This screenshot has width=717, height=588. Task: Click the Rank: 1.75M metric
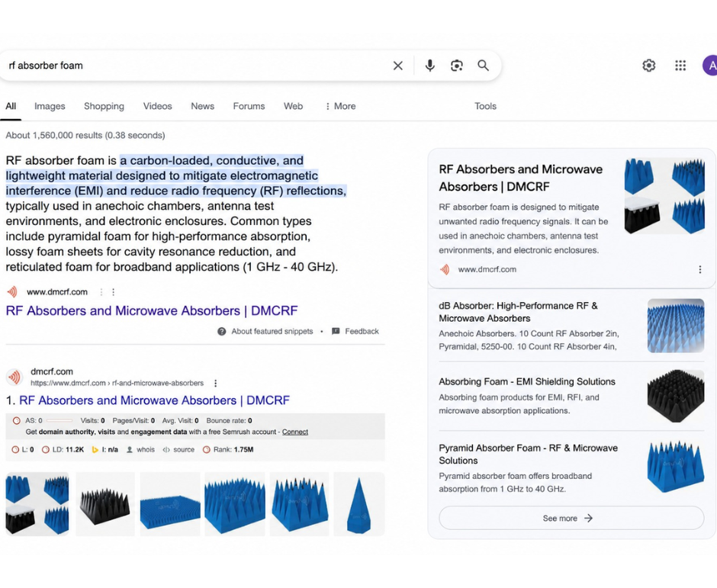click(x=228, y=450)
